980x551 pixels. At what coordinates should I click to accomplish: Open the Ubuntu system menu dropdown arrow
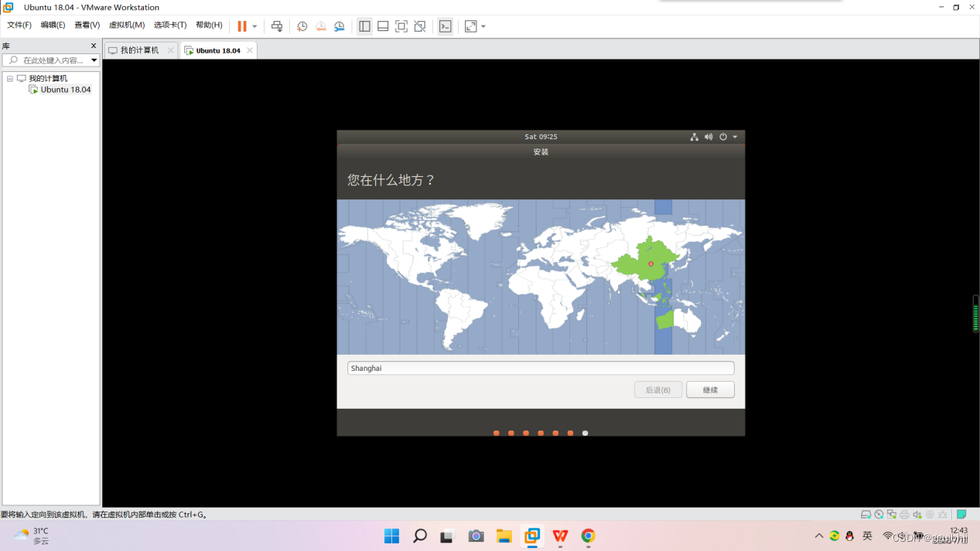pyautogui.click(x=735, y=137)
